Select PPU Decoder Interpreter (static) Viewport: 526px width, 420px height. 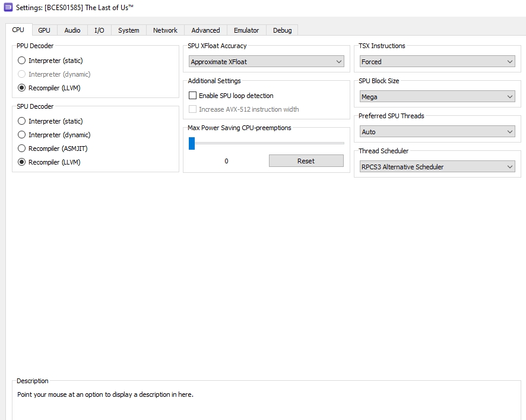coord(50,61)
